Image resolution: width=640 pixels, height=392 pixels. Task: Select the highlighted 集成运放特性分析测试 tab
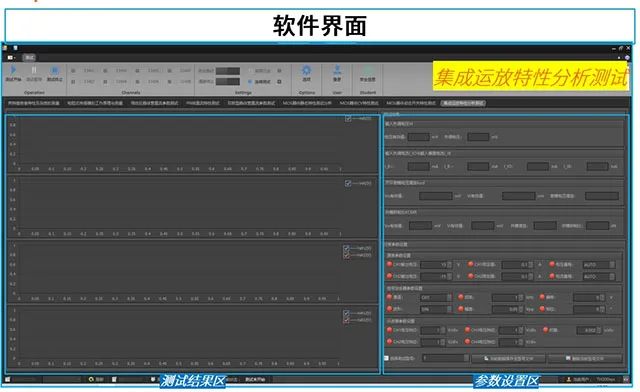click(x=463, y=103)
